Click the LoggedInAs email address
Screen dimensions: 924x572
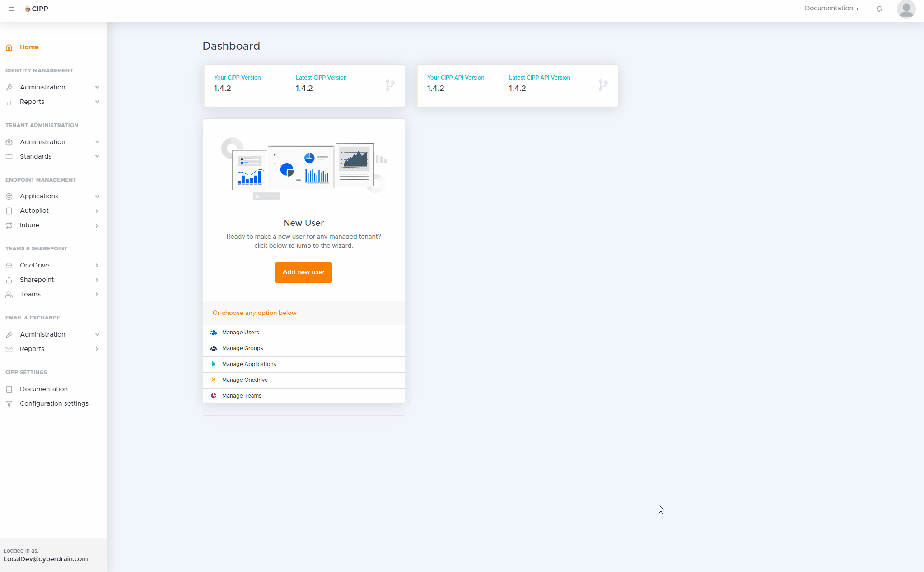[46, 559]
